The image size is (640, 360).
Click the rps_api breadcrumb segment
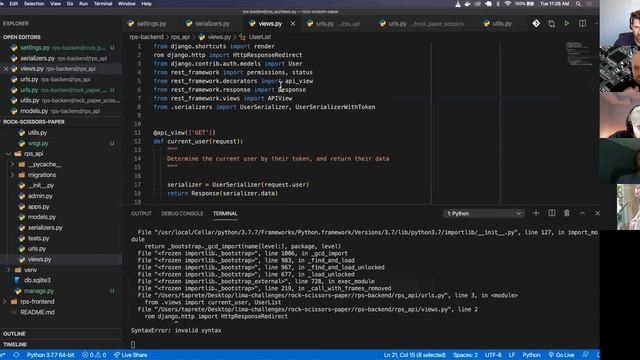coord(180,37)
